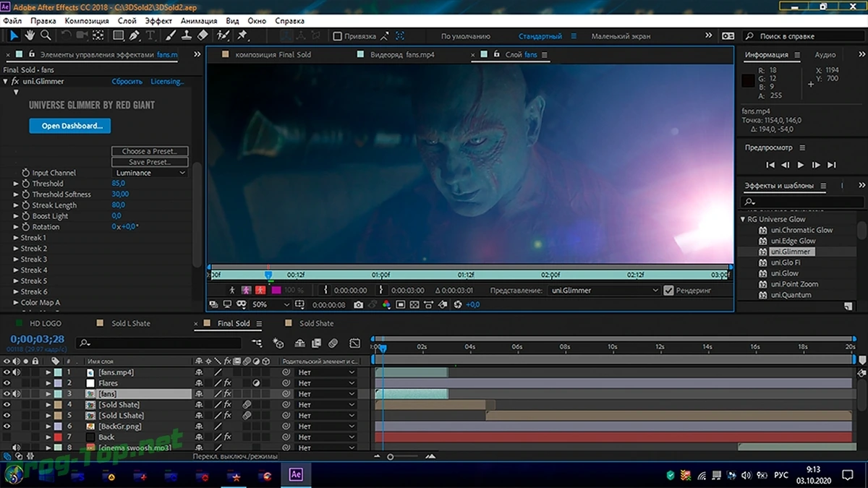Activate the Puppet Pin tool
The width and height of the screenshot is (868, 488).
[243, 35]
